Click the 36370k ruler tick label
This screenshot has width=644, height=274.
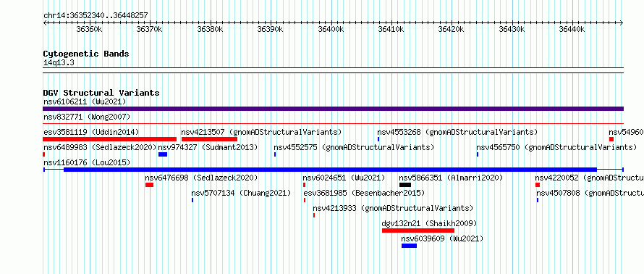click(x=150, y=30)
